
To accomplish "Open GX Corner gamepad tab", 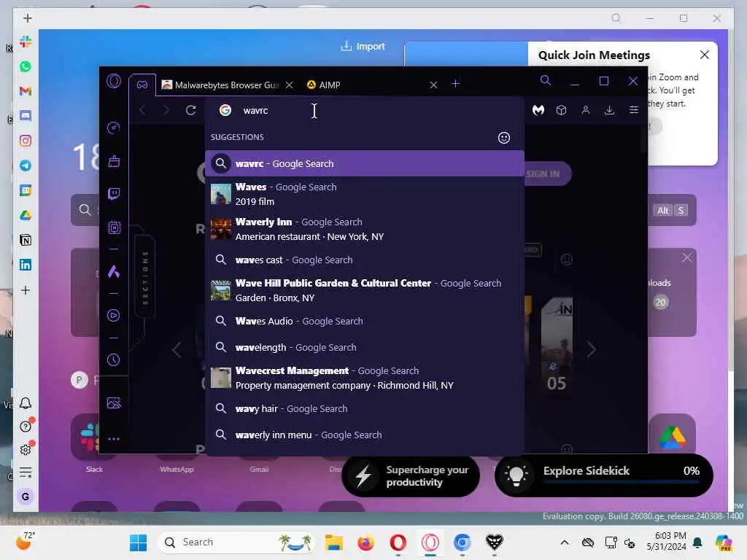I will coord(142,85).
